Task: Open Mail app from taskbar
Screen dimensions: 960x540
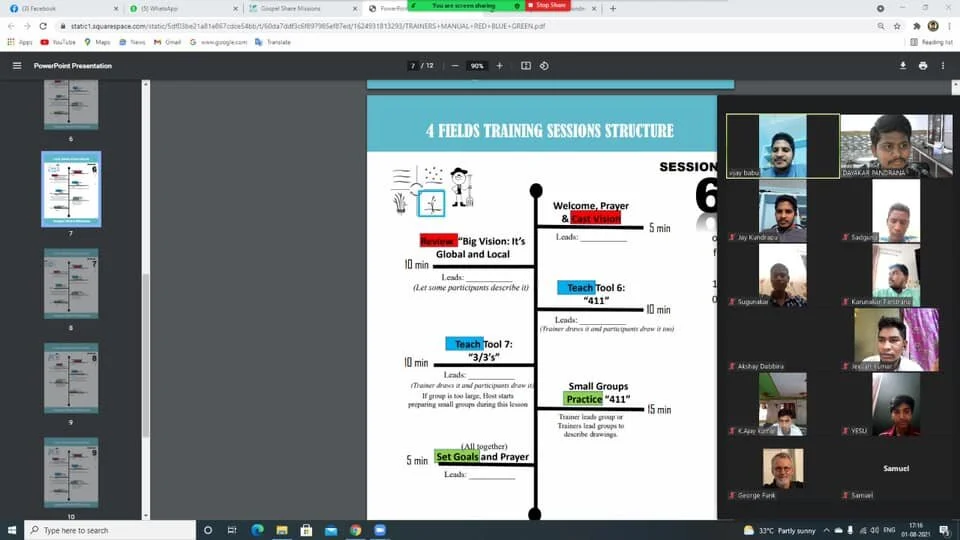Action: pos(331,530)
